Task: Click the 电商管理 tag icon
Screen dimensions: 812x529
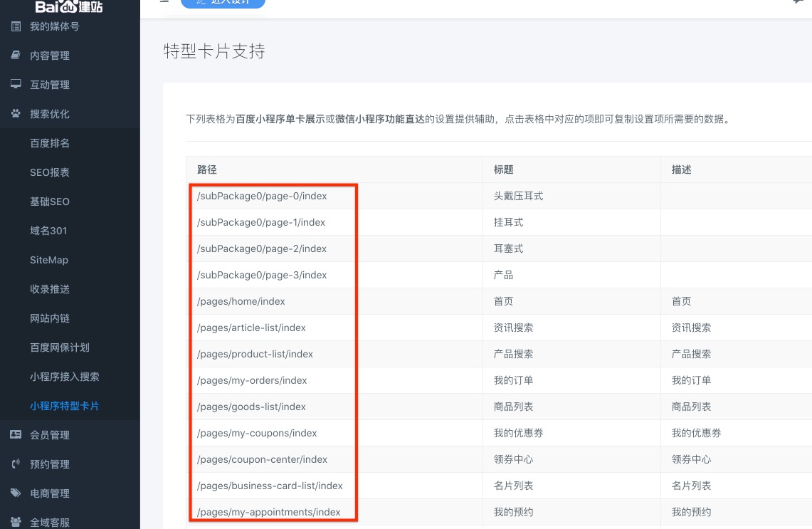Action: 16,493
